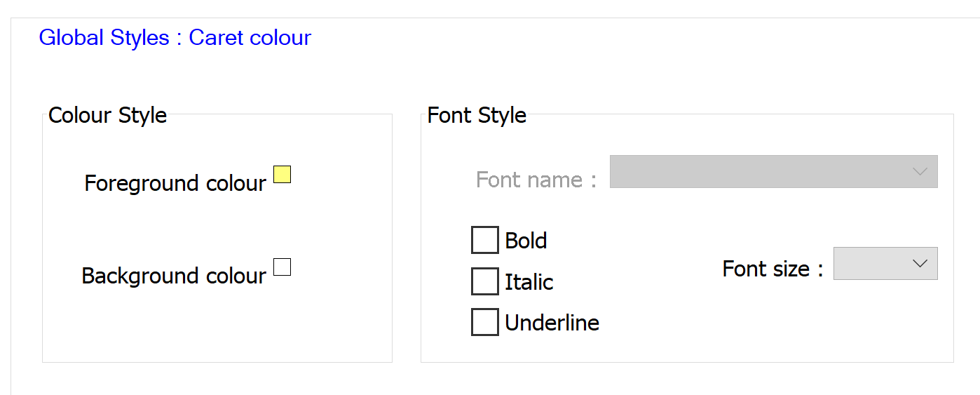Toggle the Underline checkbox

click(x=485, y=322)
